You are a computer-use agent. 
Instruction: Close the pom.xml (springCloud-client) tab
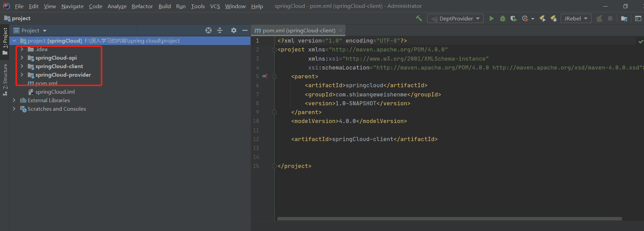pyautogui.click(x=341, y=30)
